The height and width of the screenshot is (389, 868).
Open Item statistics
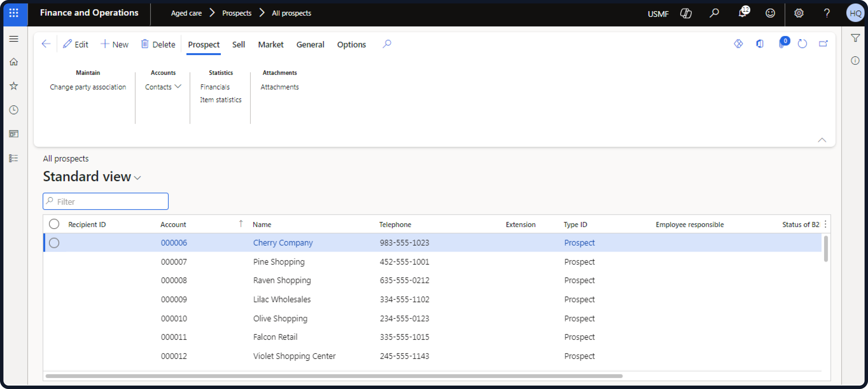tap(220, 100)
